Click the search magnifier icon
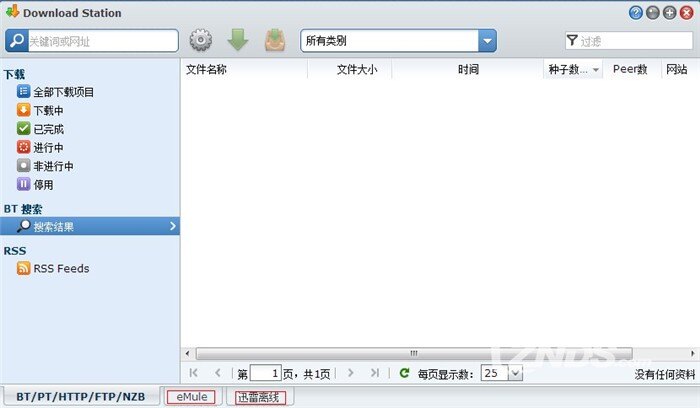 click(x=17, y=41)
